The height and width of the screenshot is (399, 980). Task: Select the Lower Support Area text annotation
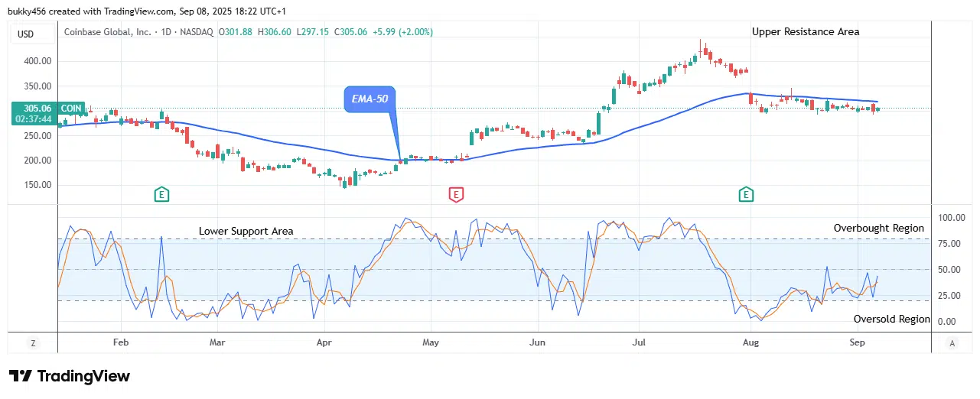[246, 231]
